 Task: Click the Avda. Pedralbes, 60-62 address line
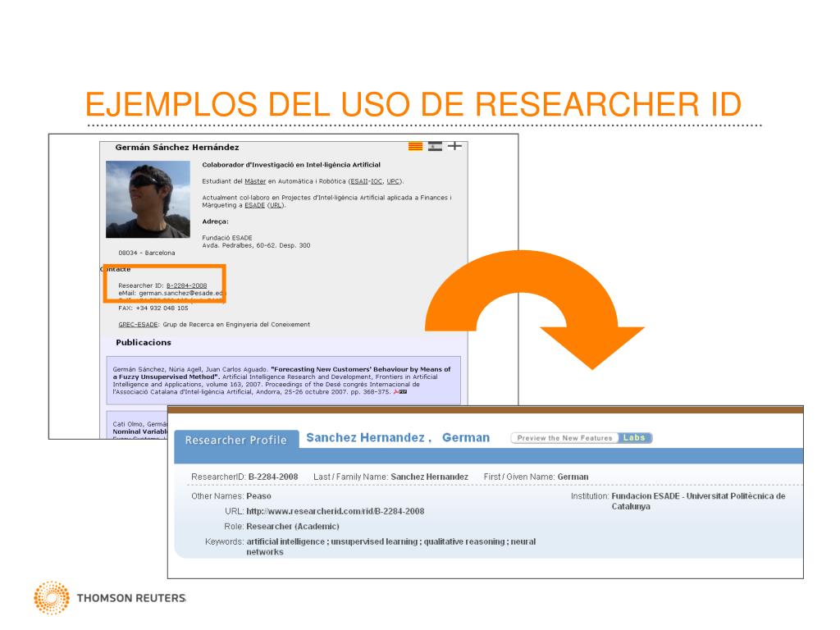[256, 245]
